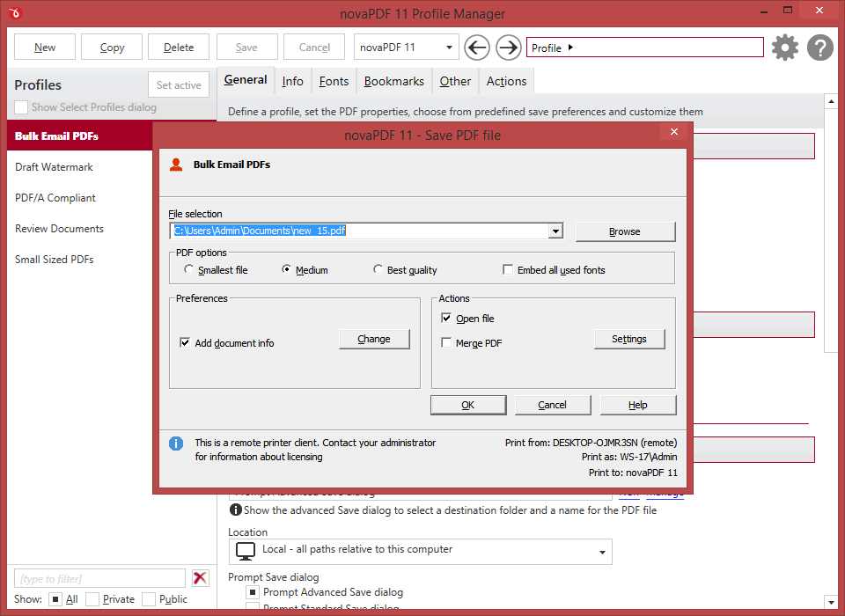Image resolution: width=845 pixels, height=616 pixels.
Task: Click the toolbar Cancel button
Action: pos(314,47)
